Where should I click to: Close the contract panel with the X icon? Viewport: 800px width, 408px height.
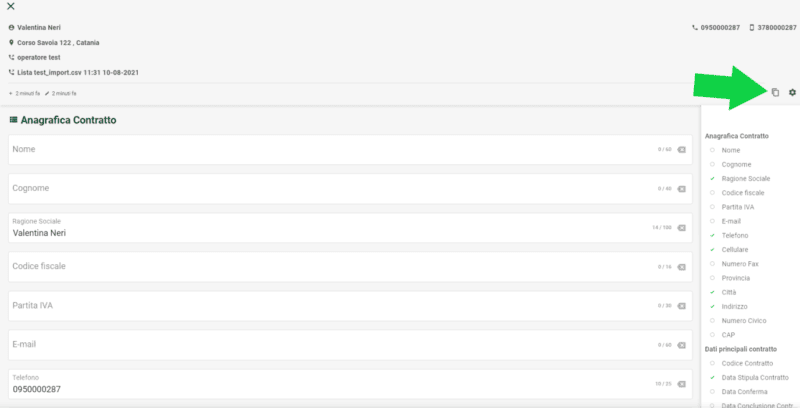click(x=11, y=7)
